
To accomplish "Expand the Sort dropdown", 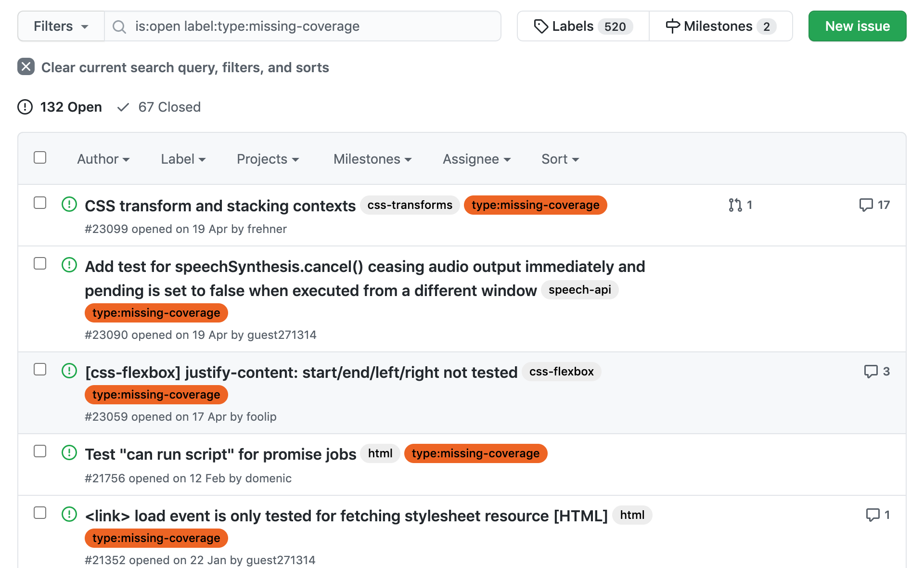I will tap(560, 159).
